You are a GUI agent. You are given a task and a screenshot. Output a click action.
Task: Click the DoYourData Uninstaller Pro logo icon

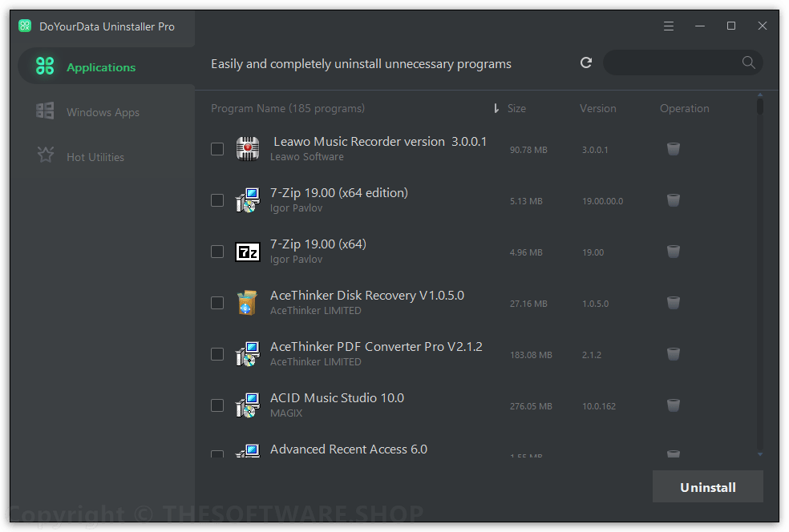point(25,26)
